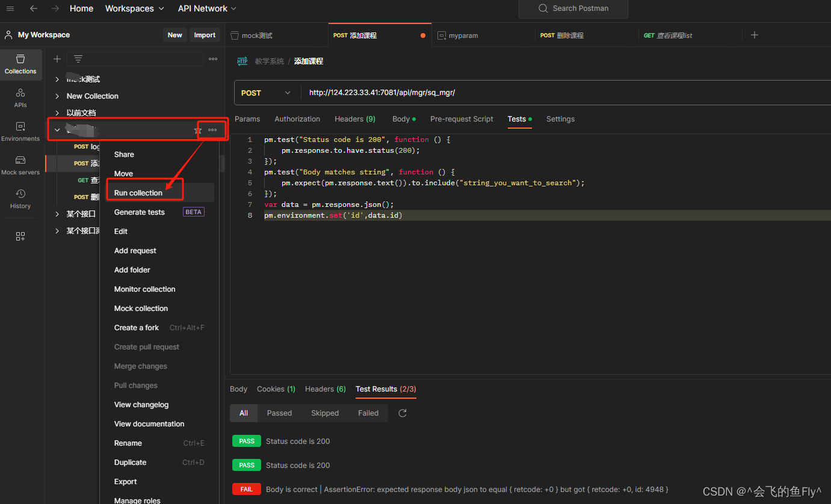
Task: Open the Params tab
Action: [x=247, y=119]
